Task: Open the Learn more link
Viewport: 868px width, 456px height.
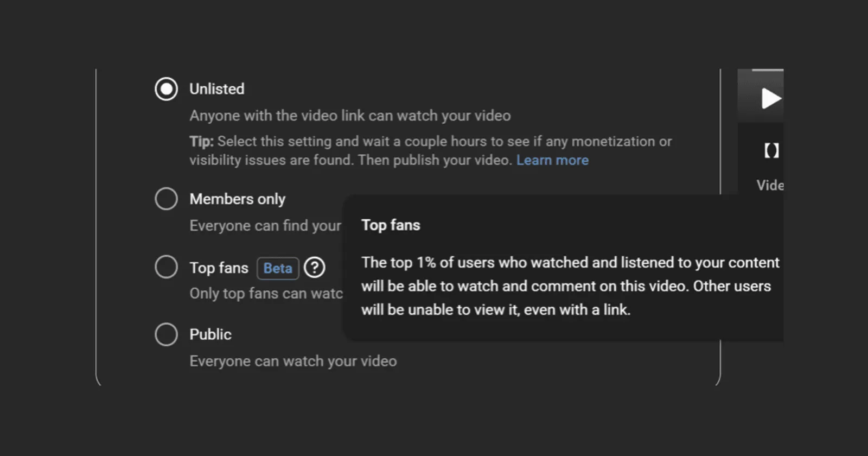Action: [x=552, y=160]
